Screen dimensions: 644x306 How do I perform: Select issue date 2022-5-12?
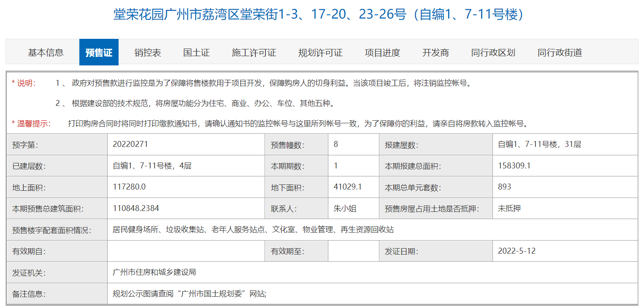pyautogui.click(x=517, y=251)
